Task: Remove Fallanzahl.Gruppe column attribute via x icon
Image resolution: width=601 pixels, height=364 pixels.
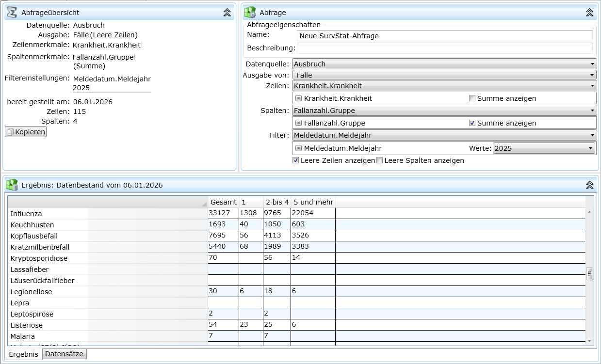Action: (x=298, y=123)
